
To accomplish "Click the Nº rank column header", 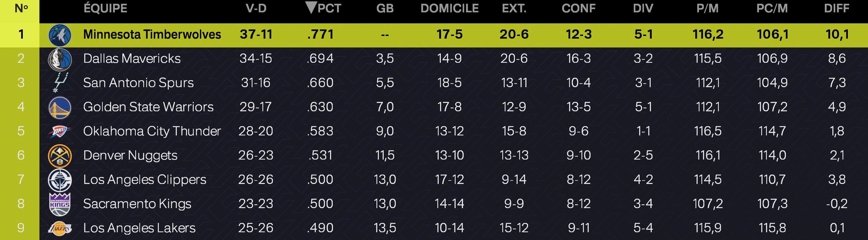I will tap(21, 8).
